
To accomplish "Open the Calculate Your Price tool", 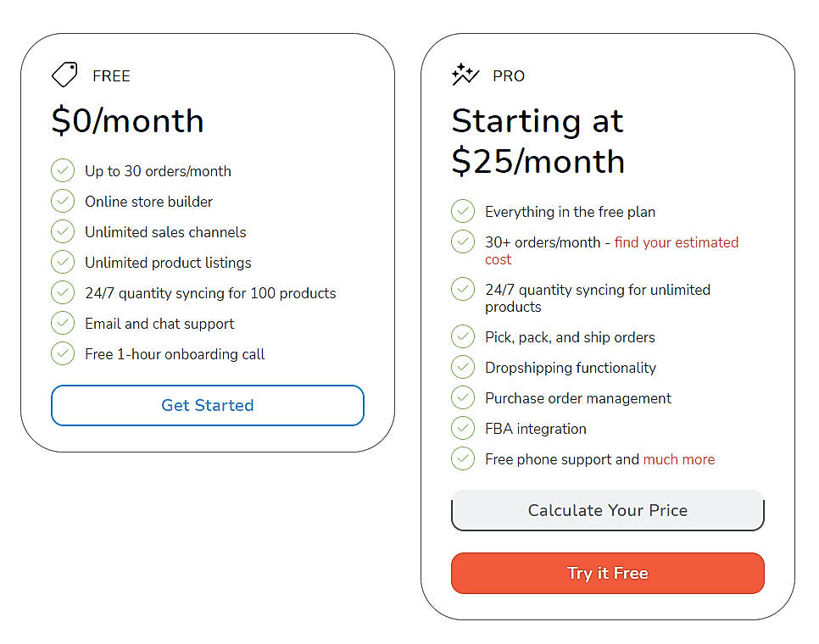I will point(607,510).
